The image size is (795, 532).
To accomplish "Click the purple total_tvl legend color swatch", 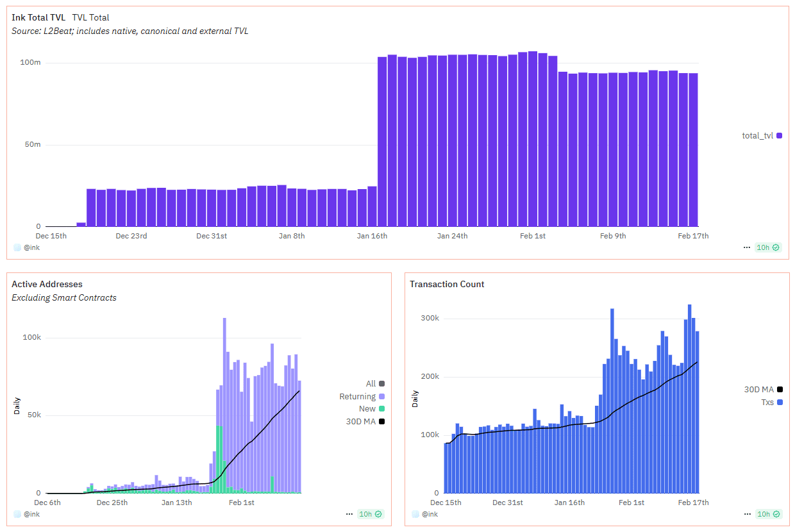I will [x=779, y=136].
